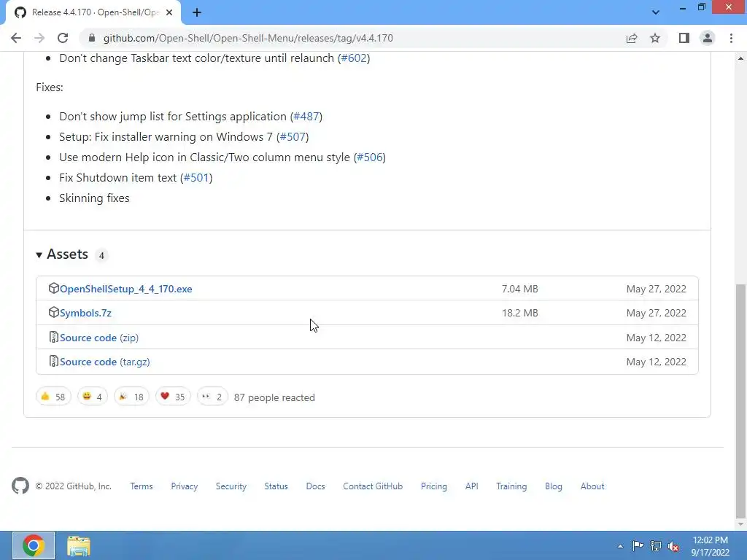
Task: Open the API footer link
Action: [472, 486]
